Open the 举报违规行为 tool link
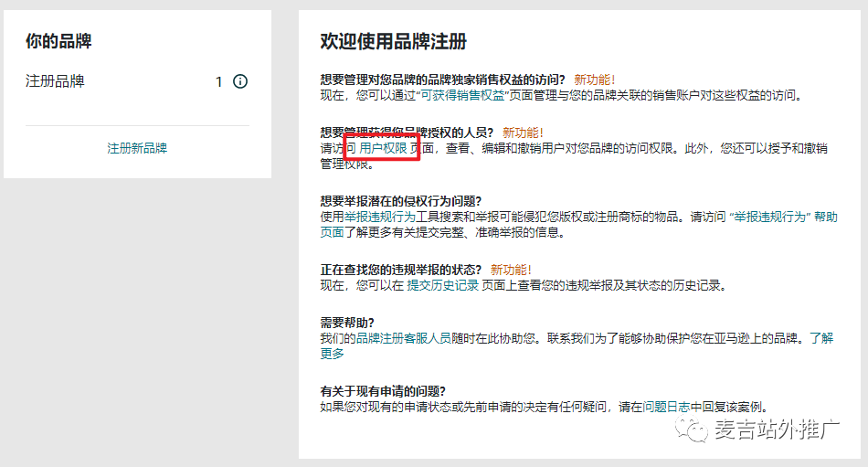The height and width of the screenshot is (467, 868). pyautogui.click(x=380, y=217)
